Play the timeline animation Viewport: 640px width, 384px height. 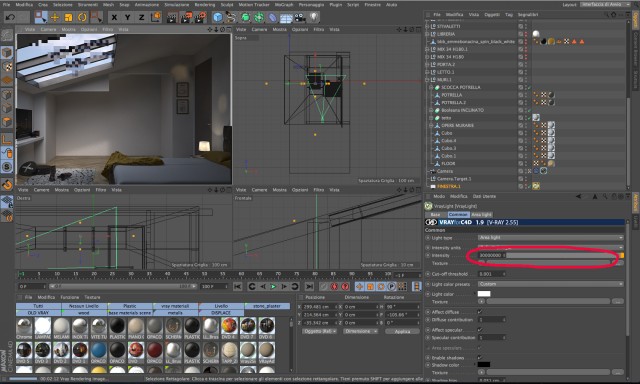pos(273,286)
